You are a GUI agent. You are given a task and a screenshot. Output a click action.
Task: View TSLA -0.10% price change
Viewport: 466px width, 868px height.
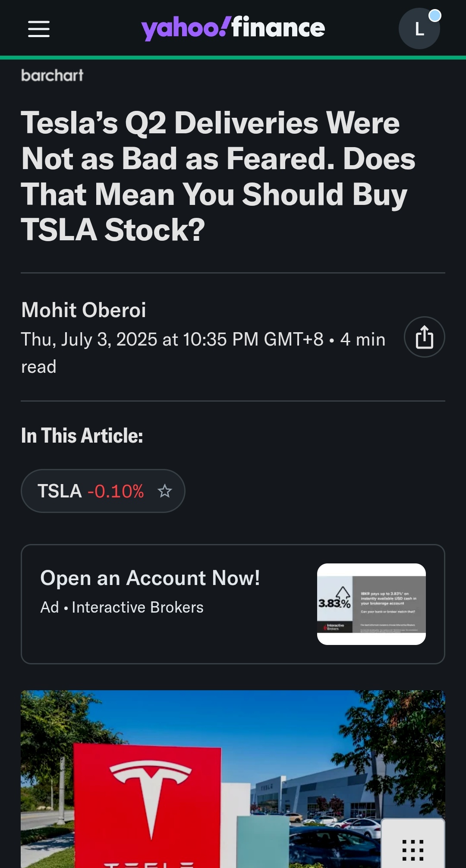(116, 491)
